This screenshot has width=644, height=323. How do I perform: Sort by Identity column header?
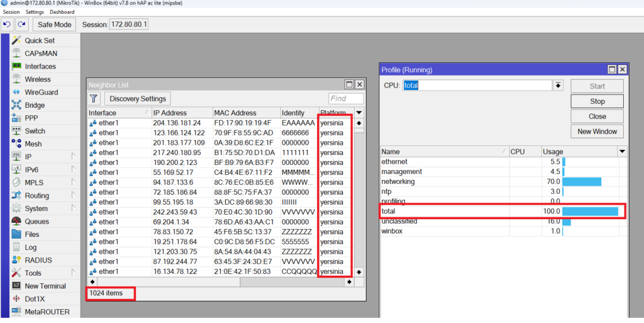[299, 113]
